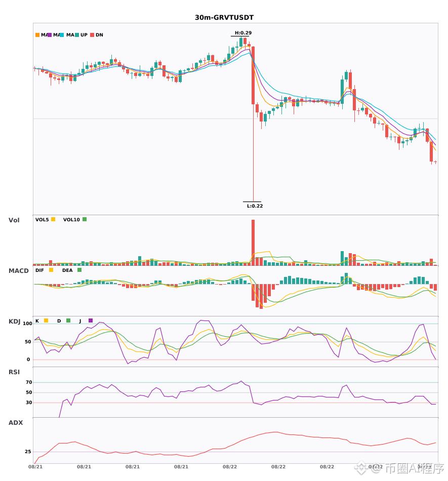Click the chart title 30m-GRVTUSDT
This screenshot has width=448, height=481.
pos(224,18)
